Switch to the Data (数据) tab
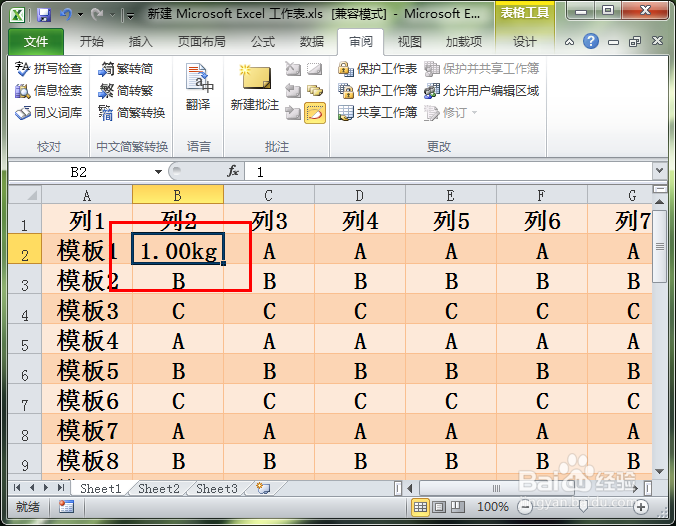Image resolution: width=676 pixels, height=526 pixels. click(312, 42)
